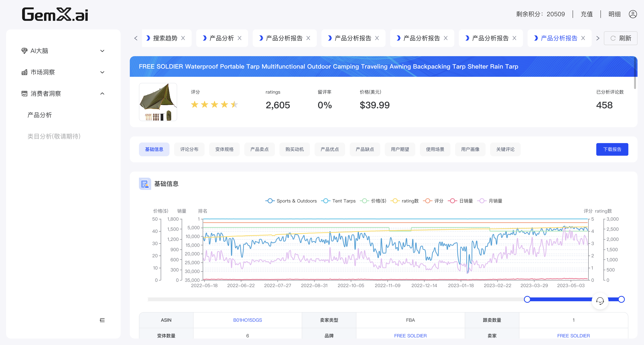The width and height of the screenshot is (644, 345).
Task: Click the analyzed reviews count 458
Action: tap(604, 105)
